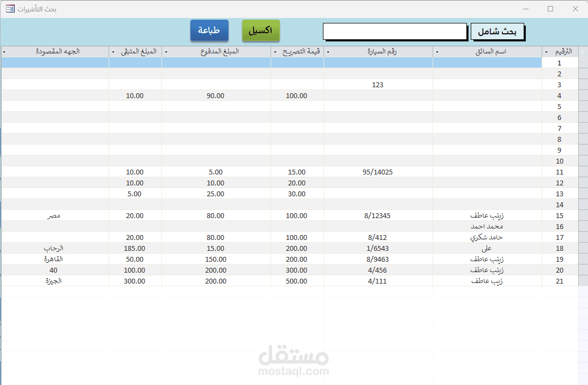Image resolution: width=588 pixels, height=385 pixels.
Task: Click permit value 300.00 in row 20
Action: (x=297, y=270)
